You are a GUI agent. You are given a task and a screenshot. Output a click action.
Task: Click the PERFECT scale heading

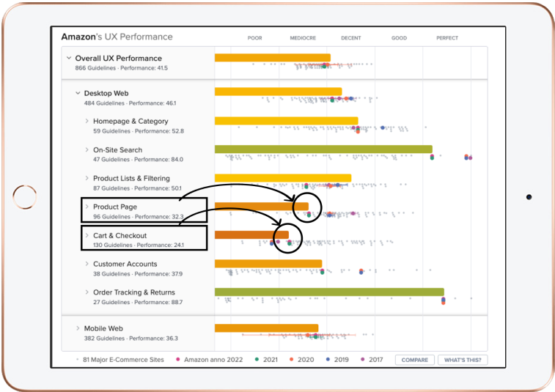click(447, 38)
